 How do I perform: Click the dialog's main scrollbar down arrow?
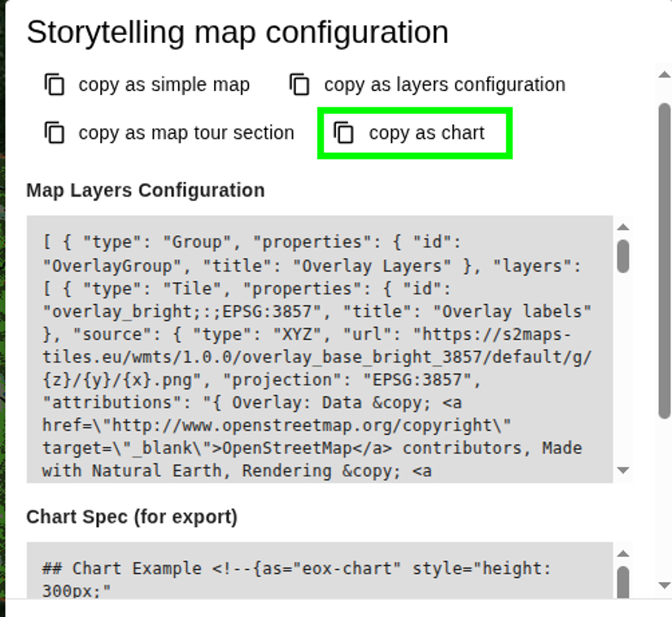(x=664, y=585)
